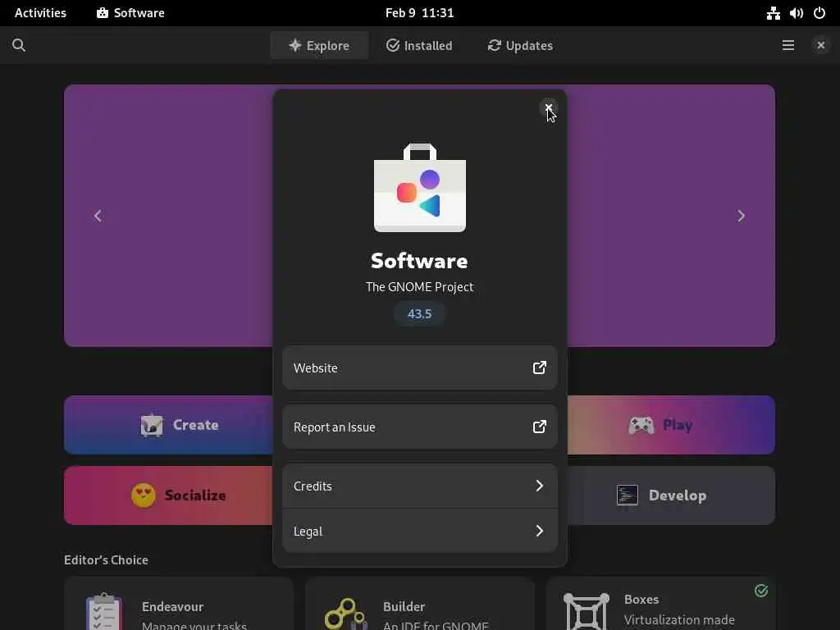Open the Report an Issue row
840x630 pixels.
click(420, 427)
